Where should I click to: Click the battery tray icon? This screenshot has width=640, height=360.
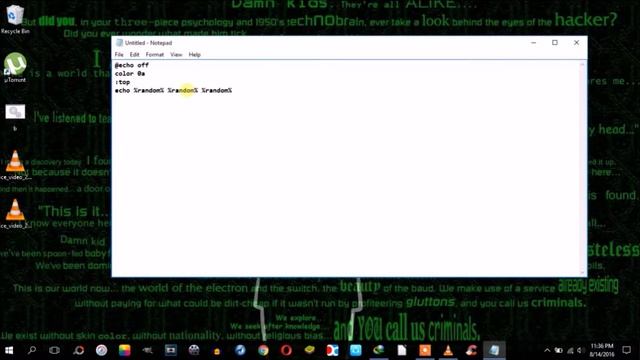click(558, 350)
